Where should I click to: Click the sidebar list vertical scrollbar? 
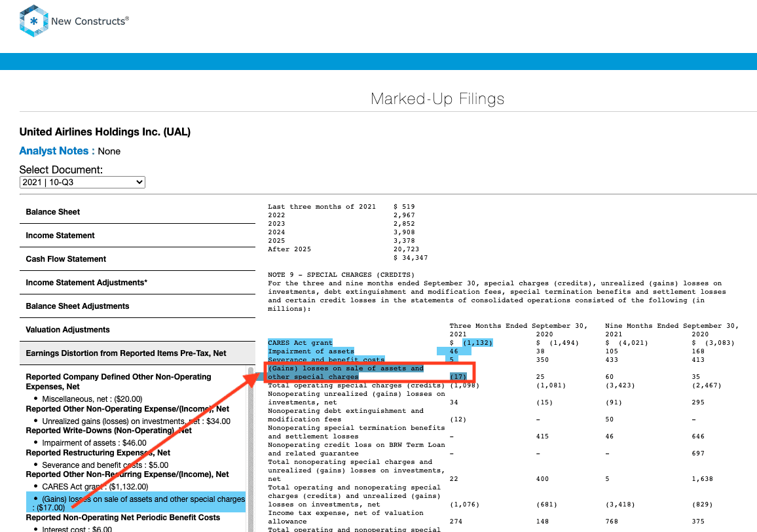251,448
